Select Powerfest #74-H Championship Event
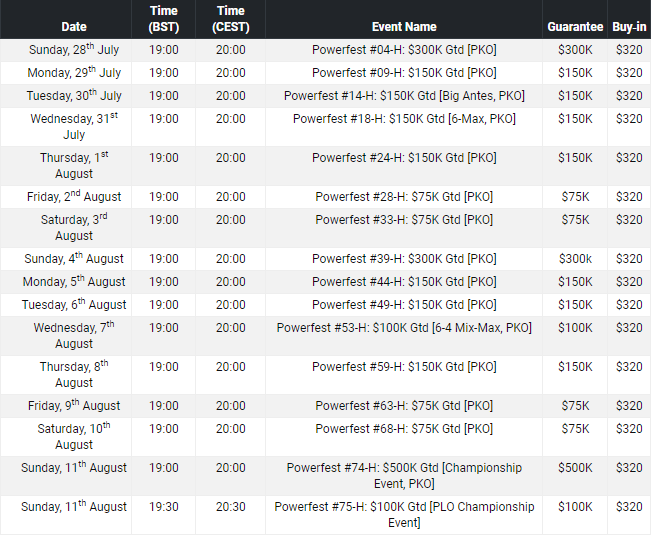The height and width of the screenshot is (535, 651). pos(404,476)
